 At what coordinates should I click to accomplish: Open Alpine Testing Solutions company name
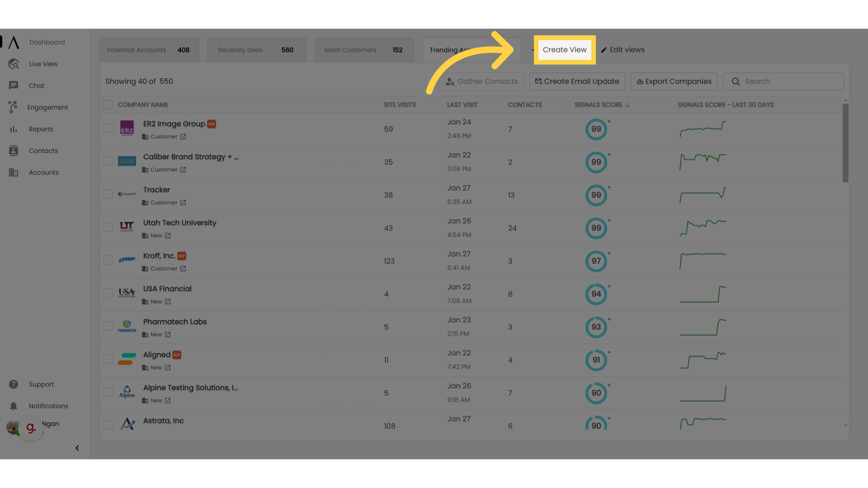point(190,388)
